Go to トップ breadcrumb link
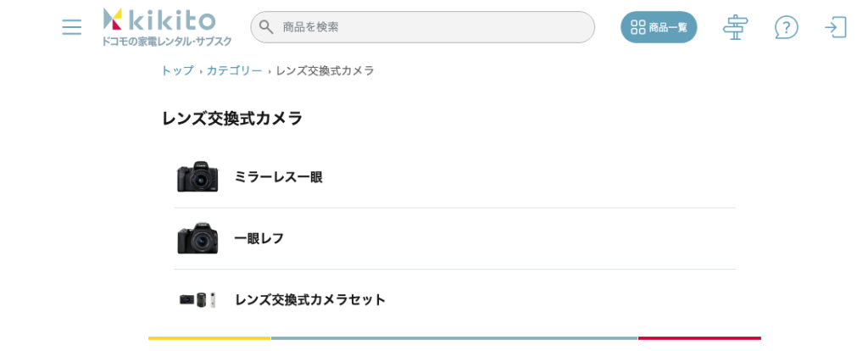 pyautogui.click(x=177, y=70)
